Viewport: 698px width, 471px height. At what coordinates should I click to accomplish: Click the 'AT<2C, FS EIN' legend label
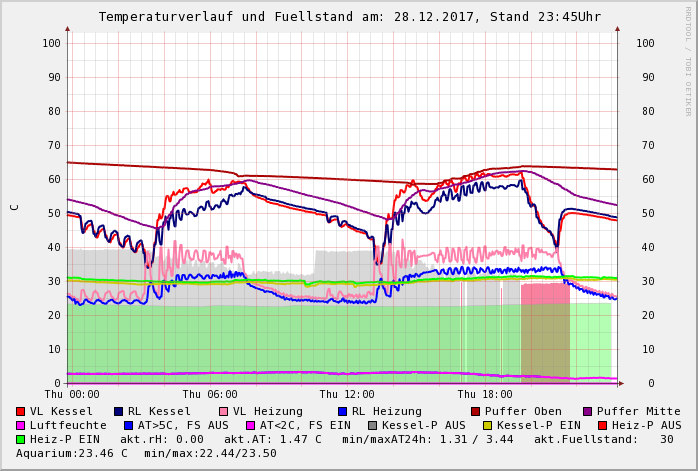coord(305,425)
